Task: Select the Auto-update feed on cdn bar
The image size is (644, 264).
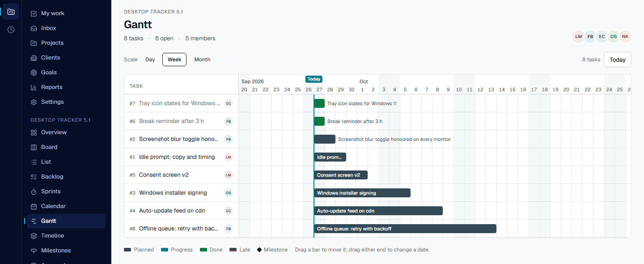Action: [378, 211]
